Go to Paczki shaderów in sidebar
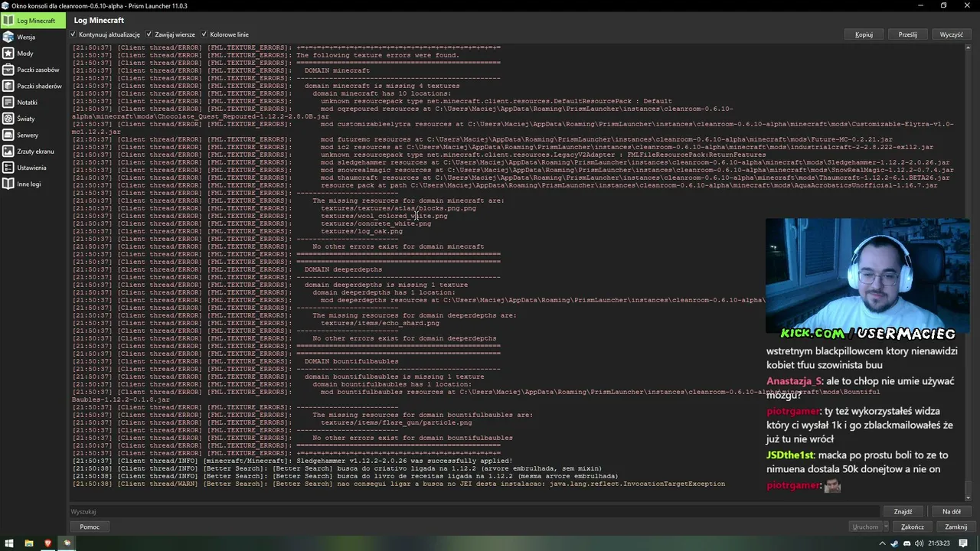 33,86
